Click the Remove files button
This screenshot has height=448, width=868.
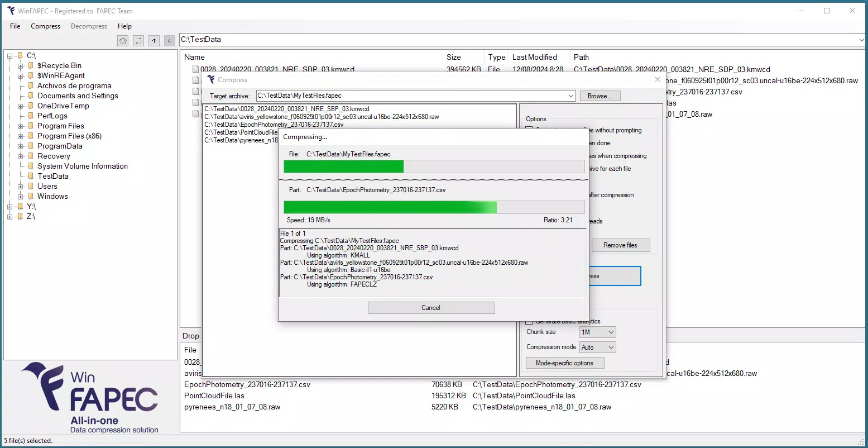coord(620,245)
